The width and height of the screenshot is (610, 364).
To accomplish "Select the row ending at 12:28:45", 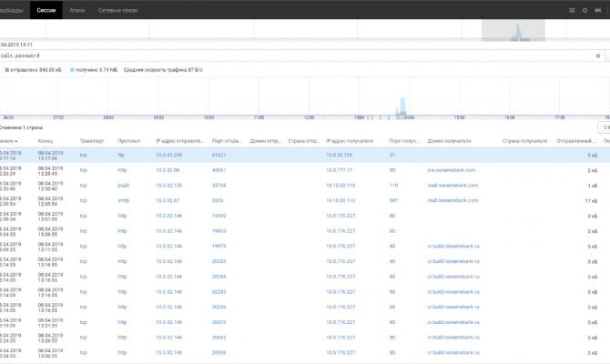I will [305, 170].
